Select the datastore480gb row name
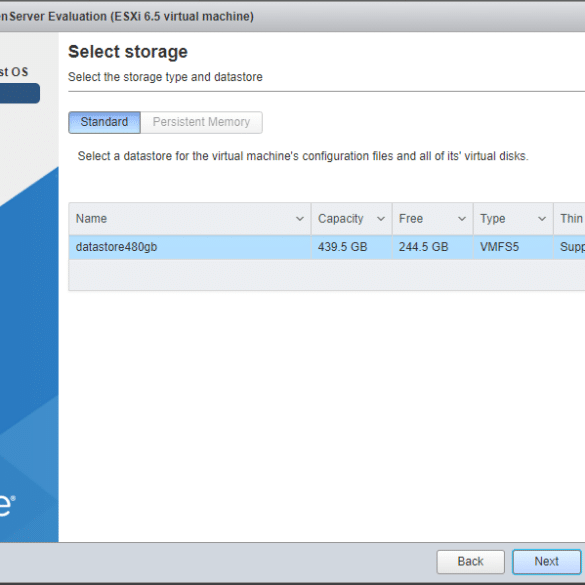Screen dimensions: 585x585 coord(116,247)
